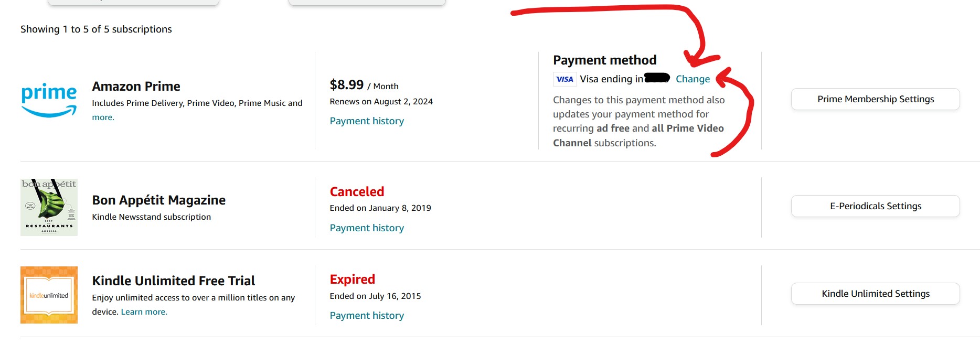Open Kindle Unlimited Settings
Screen dimensions: 980x344
pos(875,294)
